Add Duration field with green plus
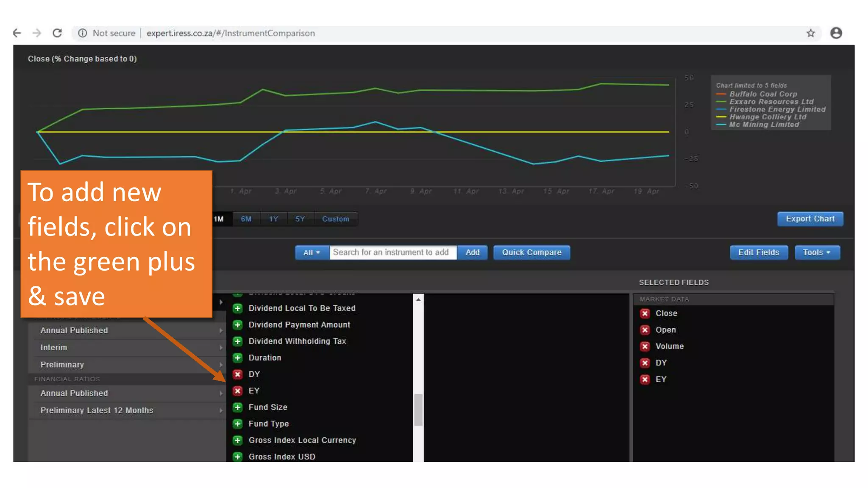 coord(238,358)
